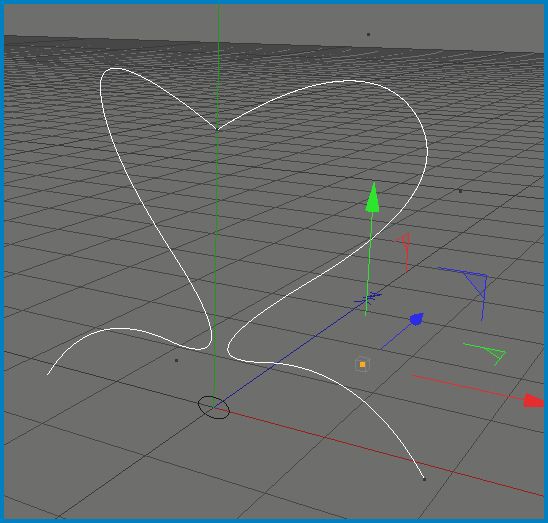Select the heart spline's top cusp point

point(217,129)
